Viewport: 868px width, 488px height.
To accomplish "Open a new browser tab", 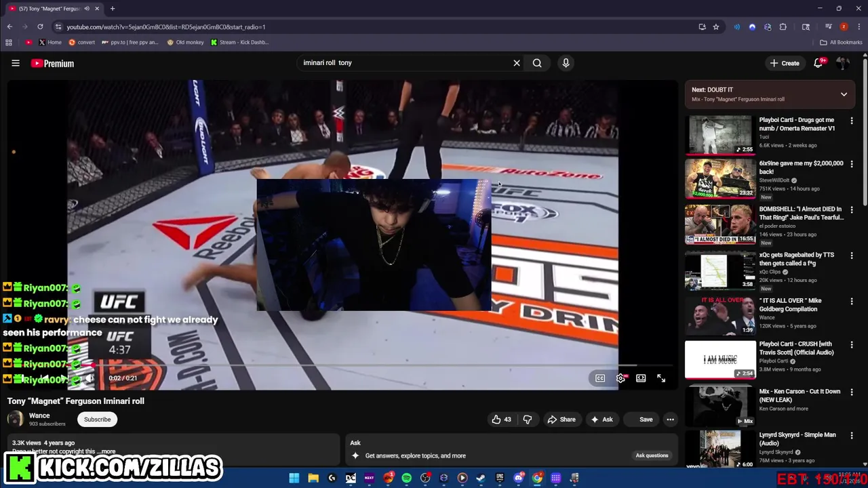I will [113, 8].
